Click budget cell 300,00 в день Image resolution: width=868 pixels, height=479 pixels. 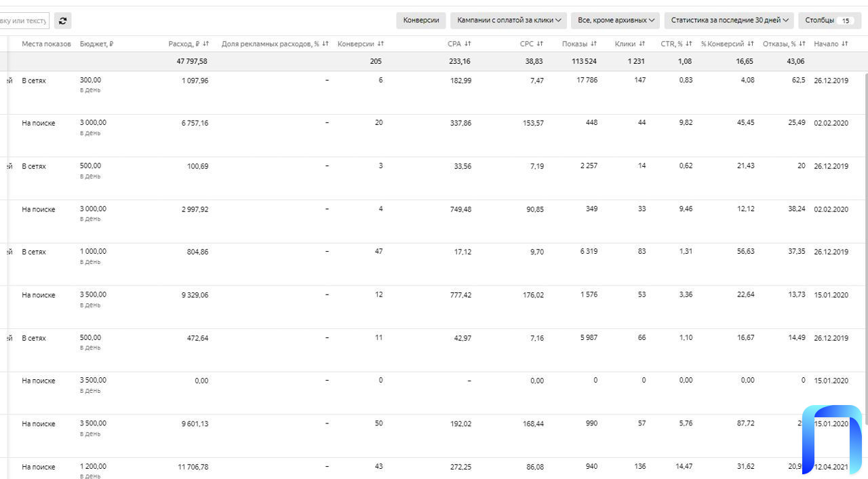(x=90, y=84)
